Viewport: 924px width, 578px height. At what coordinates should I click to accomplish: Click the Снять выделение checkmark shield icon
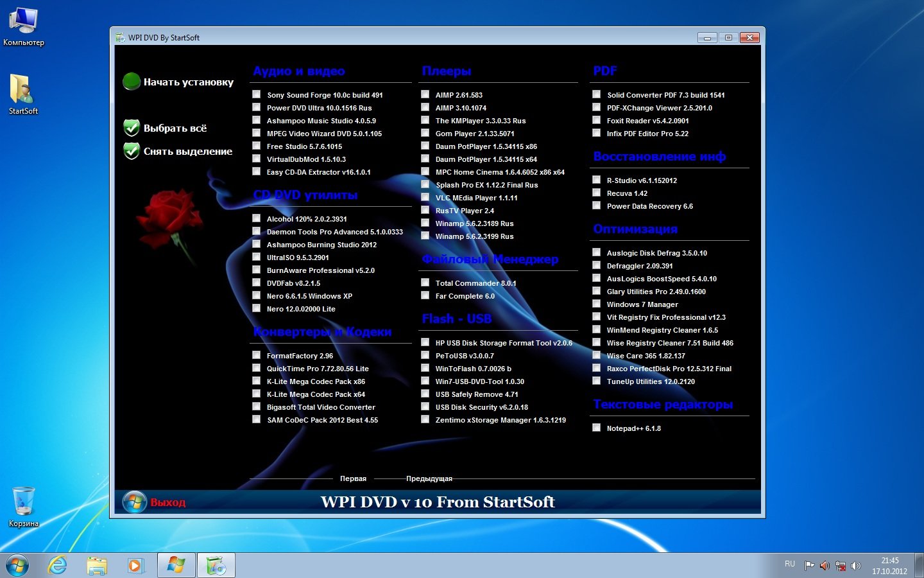[132, 151]
